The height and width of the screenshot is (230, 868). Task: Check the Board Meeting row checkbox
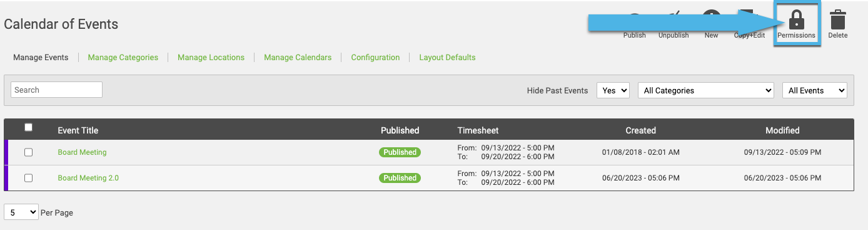click(x=28, y=152)
